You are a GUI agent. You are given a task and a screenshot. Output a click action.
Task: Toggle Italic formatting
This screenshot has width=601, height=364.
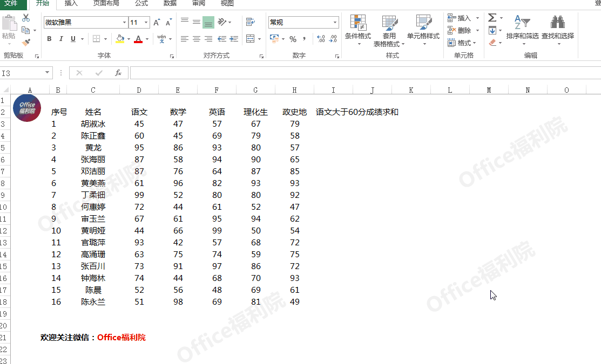(61, 39)
